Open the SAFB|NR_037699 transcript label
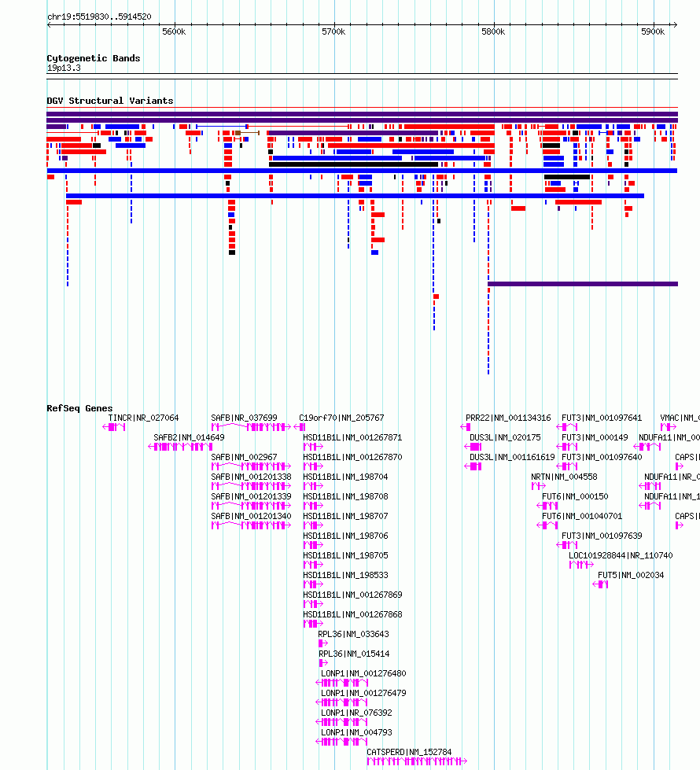 click(244, 418)
